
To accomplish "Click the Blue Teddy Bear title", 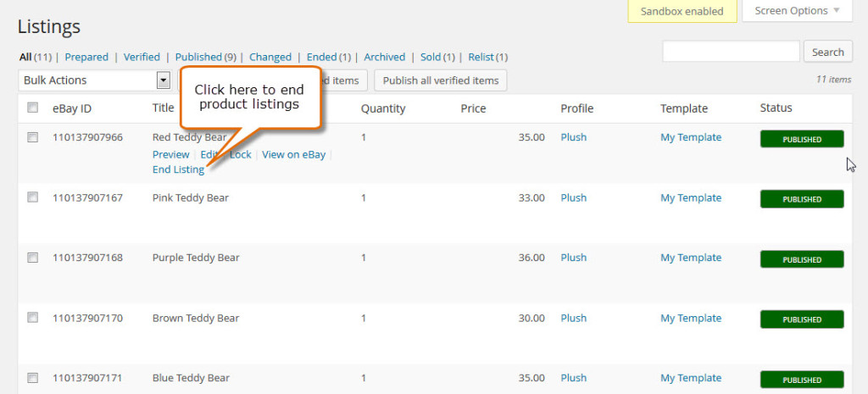I will (x=191, y=378).
